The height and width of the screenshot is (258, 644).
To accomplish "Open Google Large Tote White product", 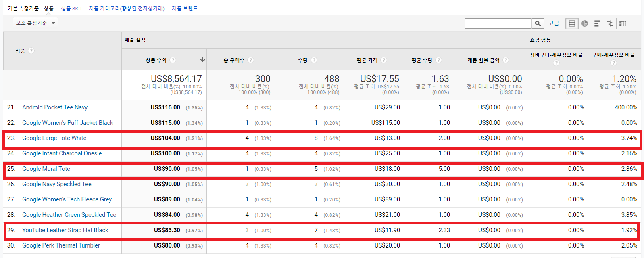I will tap(54, 138).
